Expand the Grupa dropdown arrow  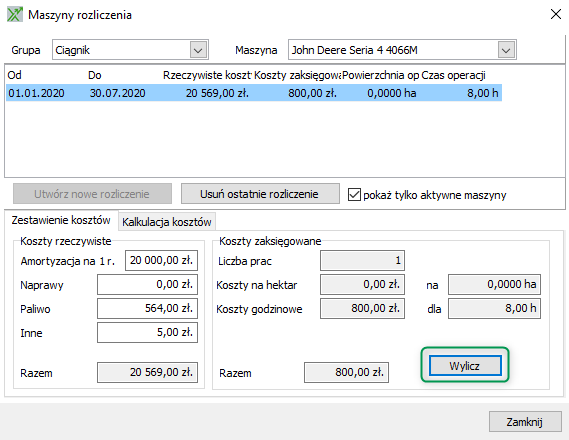[x=198, y=50]
